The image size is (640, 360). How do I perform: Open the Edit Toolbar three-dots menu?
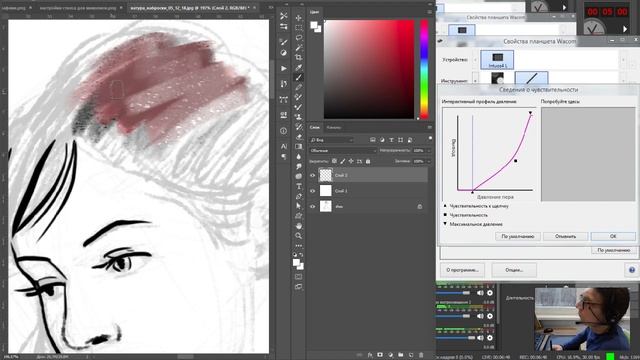pos(299,246)
